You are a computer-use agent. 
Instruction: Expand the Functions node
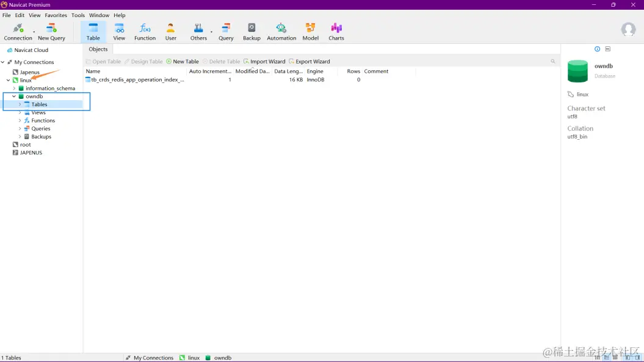coord(20,120)
